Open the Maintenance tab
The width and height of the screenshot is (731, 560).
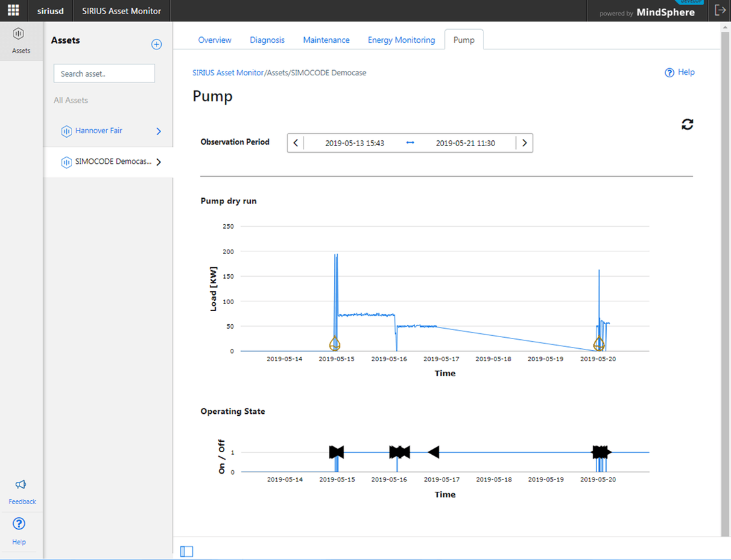326,40
